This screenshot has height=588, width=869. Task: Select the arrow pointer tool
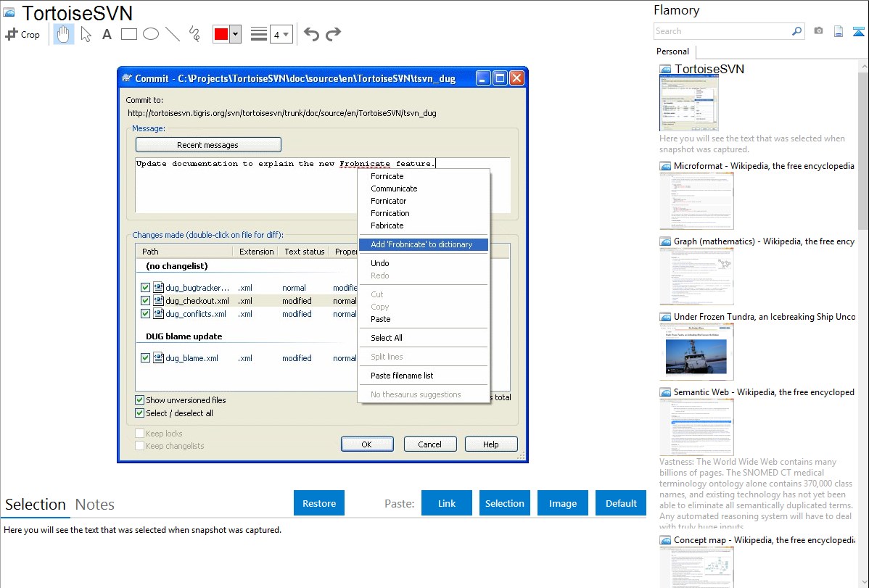[x=86, y=34]
